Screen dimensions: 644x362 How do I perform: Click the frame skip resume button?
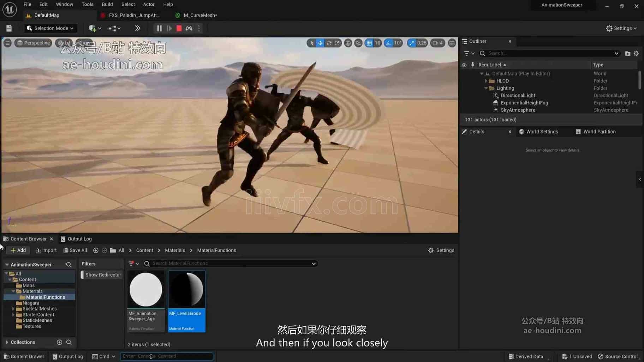[169, 28]
